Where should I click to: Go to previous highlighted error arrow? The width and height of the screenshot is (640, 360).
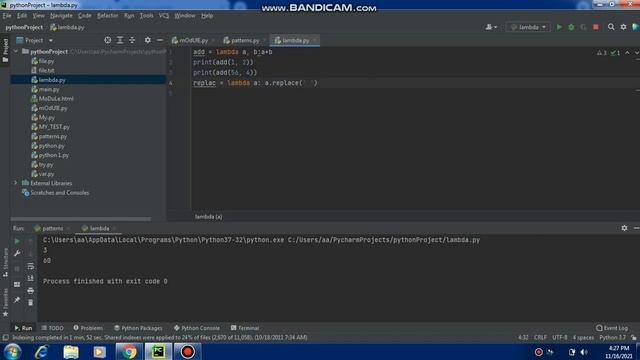coord(627,53)
